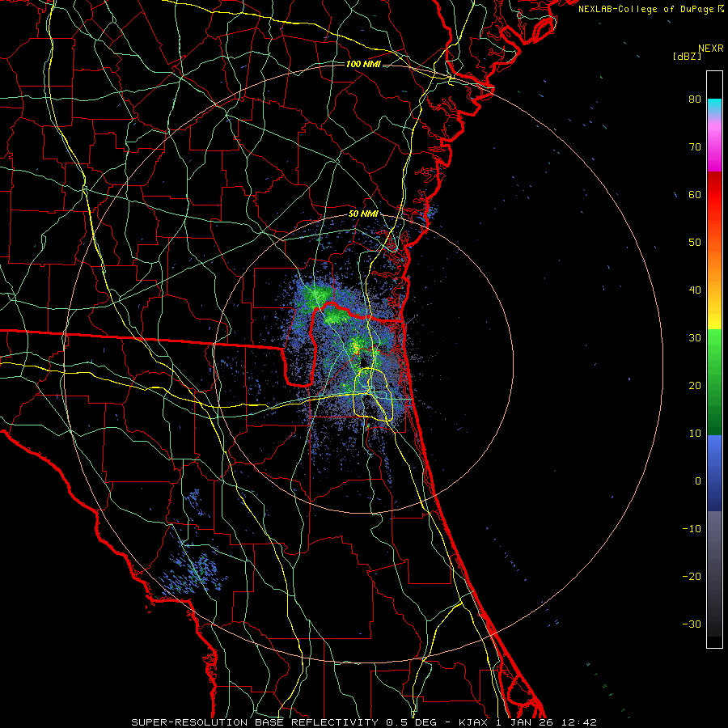Screen dimensions: 728x728
Task: Click the -30 value on the dBZ scale
Action: 692,624
